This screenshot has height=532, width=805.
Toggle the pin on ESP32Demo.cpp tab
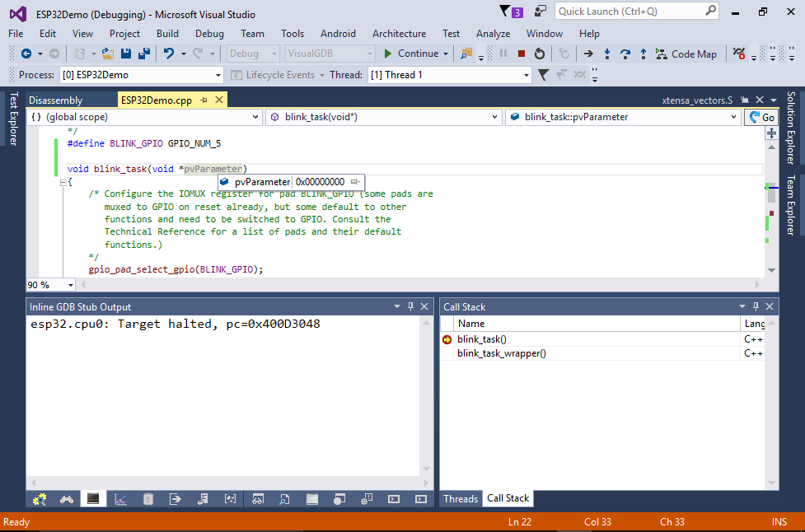coord(204,100)
